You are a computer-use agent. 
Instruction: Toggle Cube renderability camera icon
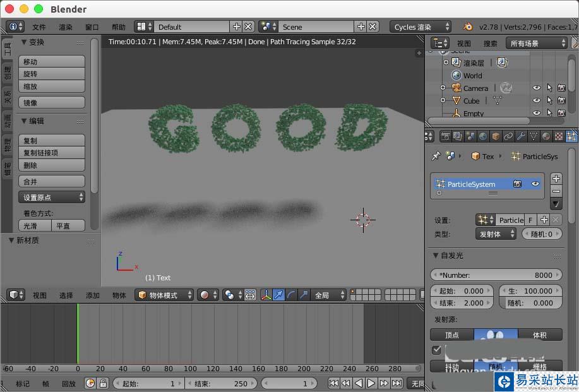point(562,100)
